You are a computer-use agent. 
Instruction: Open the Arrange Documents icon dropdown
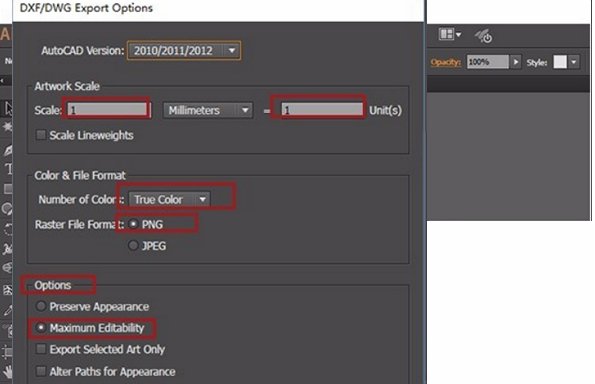click(450, 35)
